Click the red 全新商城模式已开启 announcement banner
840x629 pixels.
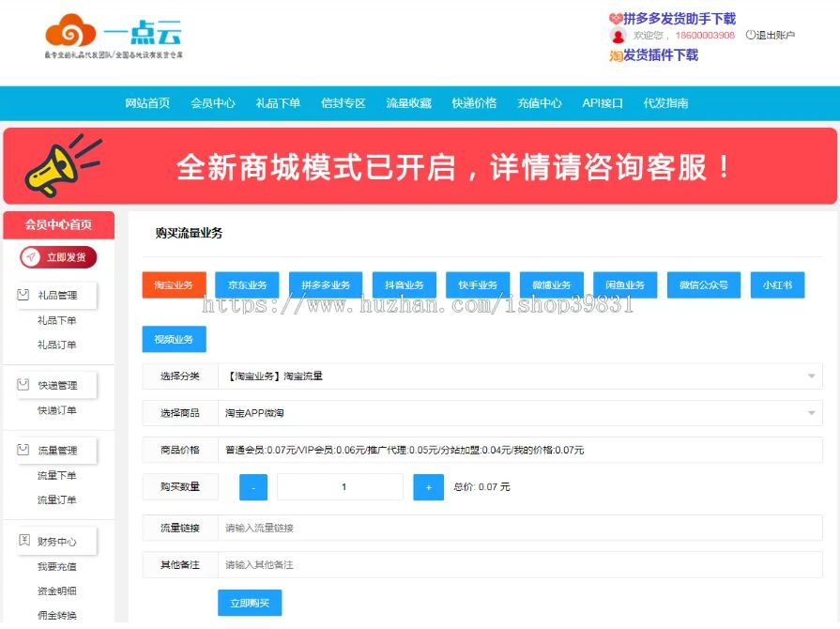(x=420, y=166)
